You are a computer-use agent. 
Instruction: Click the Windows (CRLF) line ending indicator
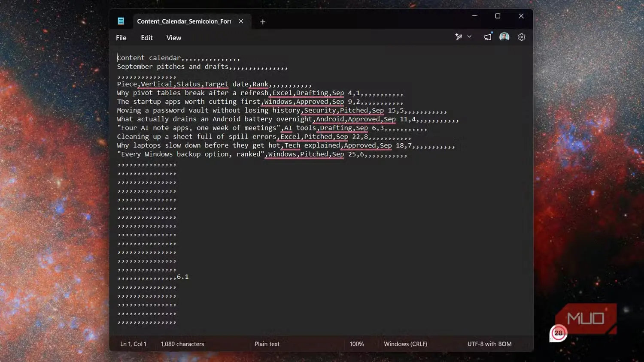(x=405, y=344)
